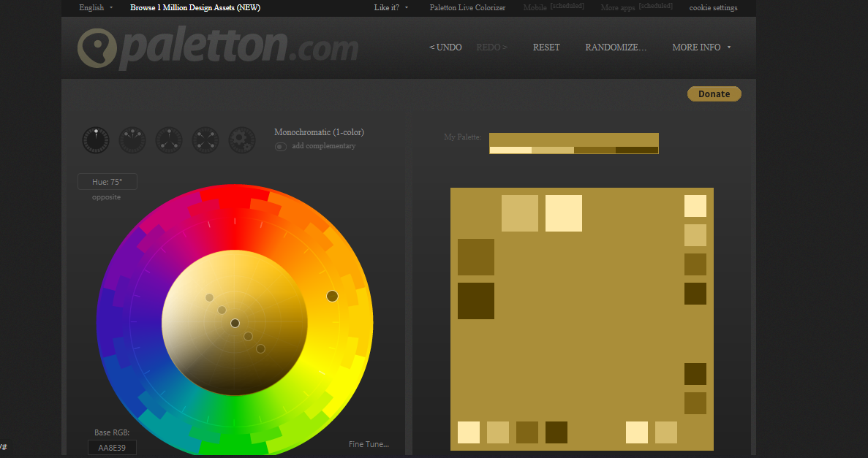Click the darkest brown strip in My Palette
868x458 pixels.
tap(637, 150)
